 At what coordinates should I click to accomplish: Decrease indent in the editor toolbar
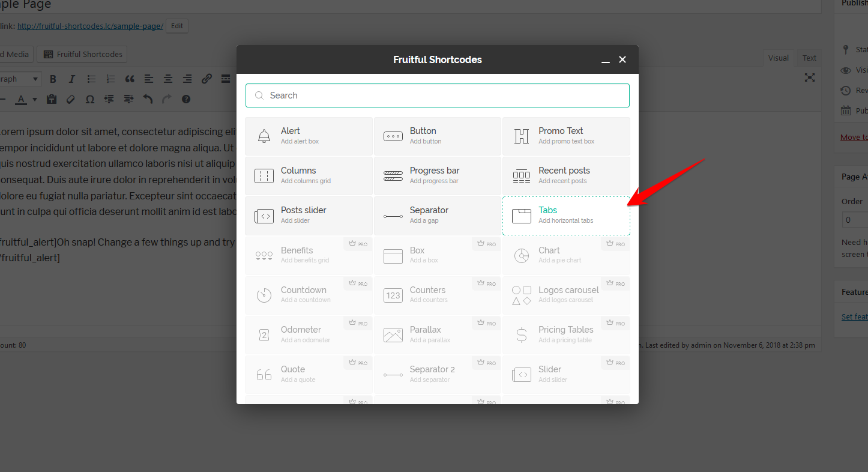click(109, 99)
